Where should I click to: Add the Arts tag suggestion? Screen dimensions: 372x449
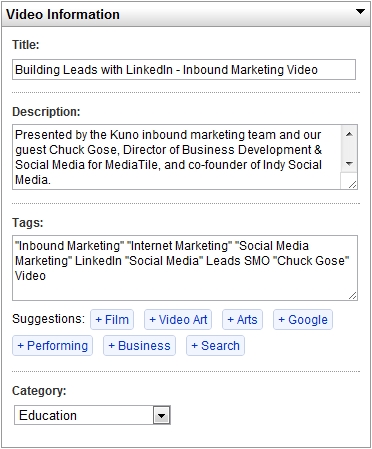(x=242, y=319)
